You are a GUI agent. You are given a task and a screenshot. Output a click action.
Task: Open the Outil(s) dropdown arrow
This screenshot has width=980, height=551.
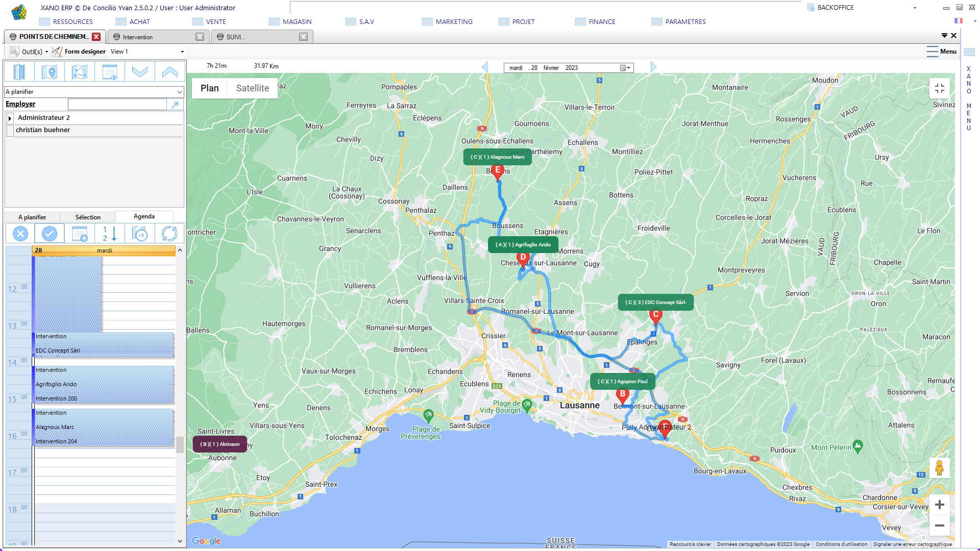point(46,52)
